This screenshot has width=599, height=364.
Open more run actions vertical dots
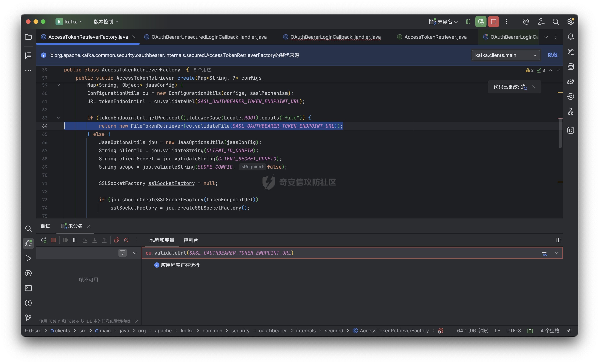point(506,22)
